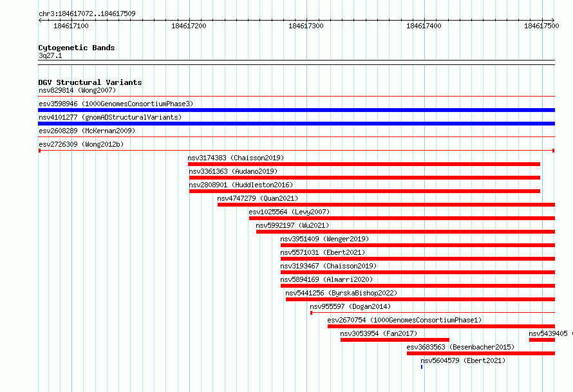
Task: Click ruler tick label 184617300
Action: pos(306,26)
